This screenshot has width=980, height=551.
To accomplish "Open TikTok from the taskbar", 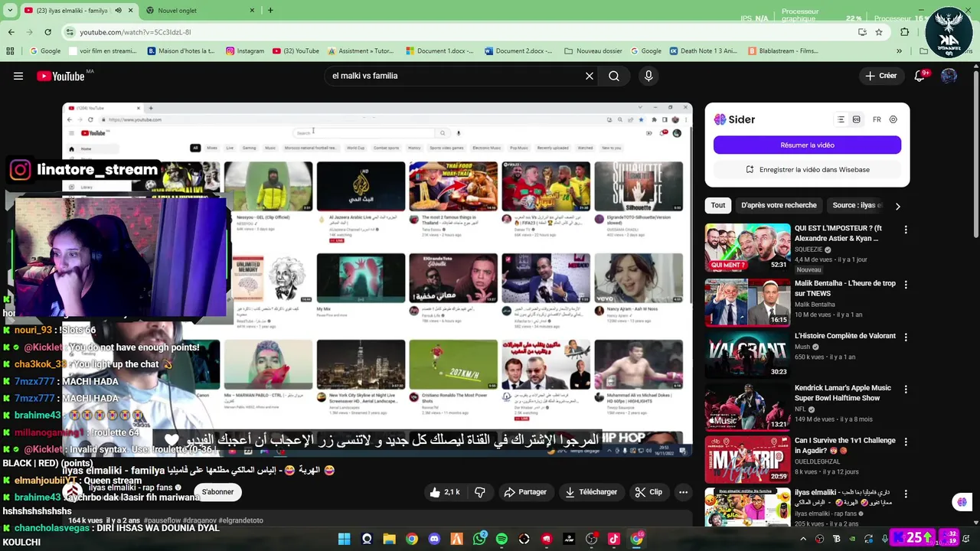I will click(x=613, y=540).
